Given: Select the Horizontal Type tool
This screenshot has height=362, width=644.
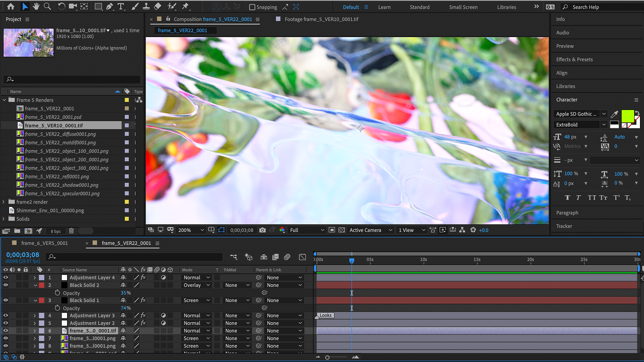Looking at the screenshot, I should [121, 6].
